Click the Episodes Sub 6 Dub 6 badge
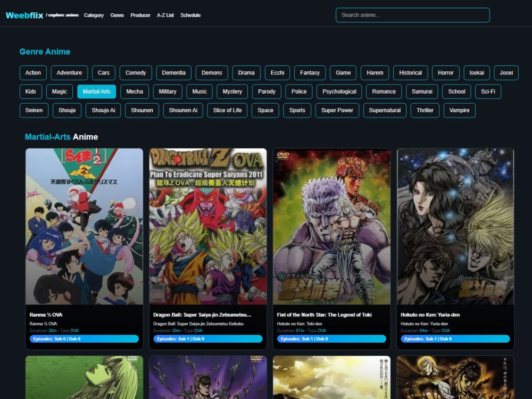The width and height of the screenshot is (532, 399). coord(84,338)
